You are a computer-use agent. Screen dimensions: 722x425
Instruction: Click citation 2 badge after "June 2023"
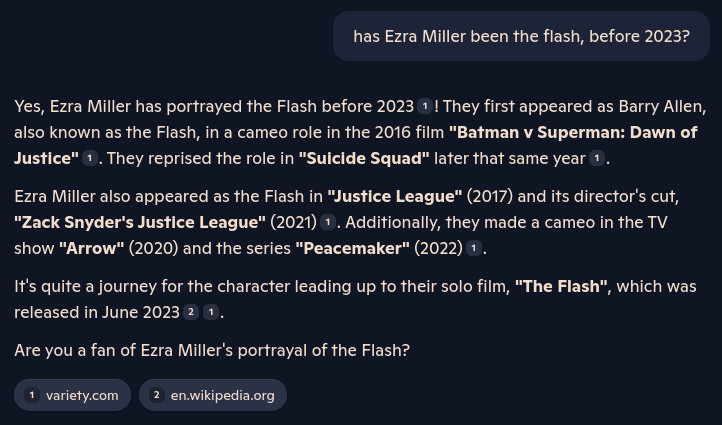[x=191, y=312]
